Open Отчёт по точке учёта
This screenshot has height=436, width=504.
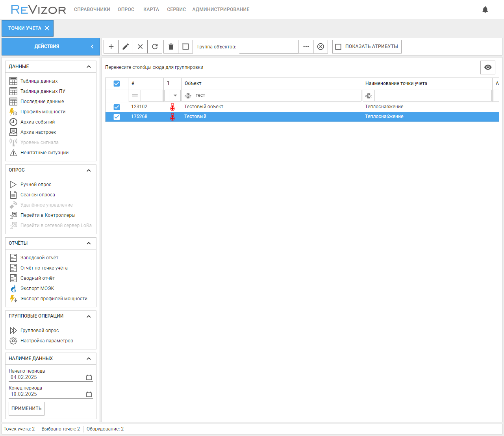coord(44,268)
